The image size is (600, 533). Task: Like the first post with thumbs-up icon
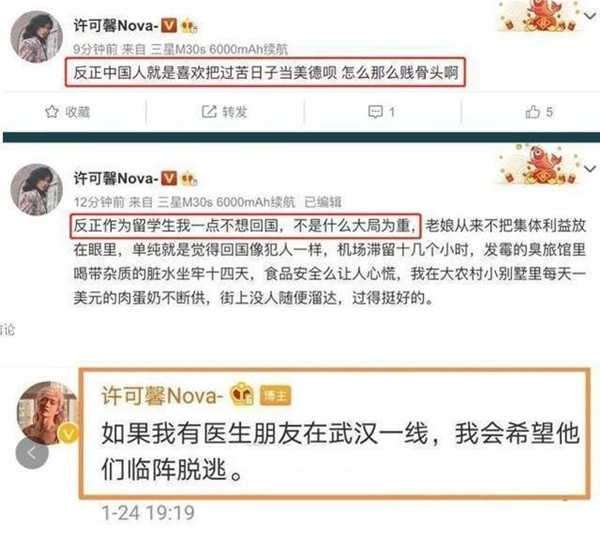click(x=533, y=112)
